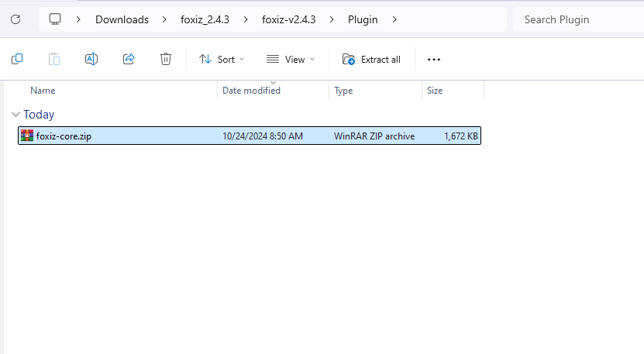644x354 pixels.
Task: Click the foxiz-core.zip WinRAR file icon
Action: 27,136
